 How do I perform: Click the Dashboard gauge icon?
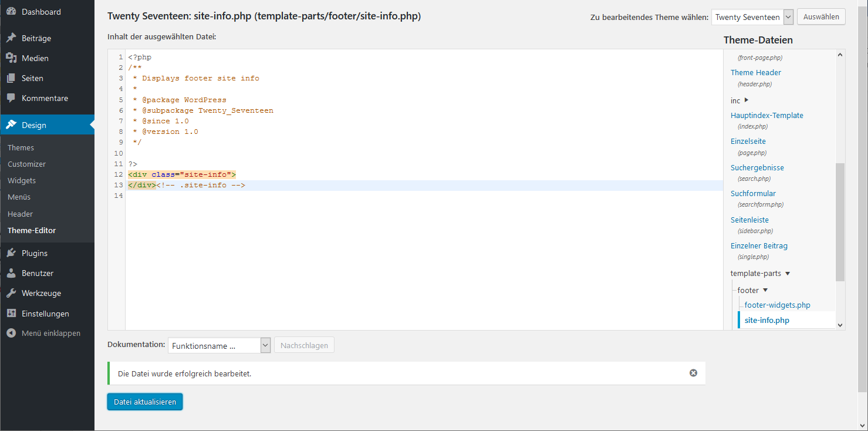(11, 12)
